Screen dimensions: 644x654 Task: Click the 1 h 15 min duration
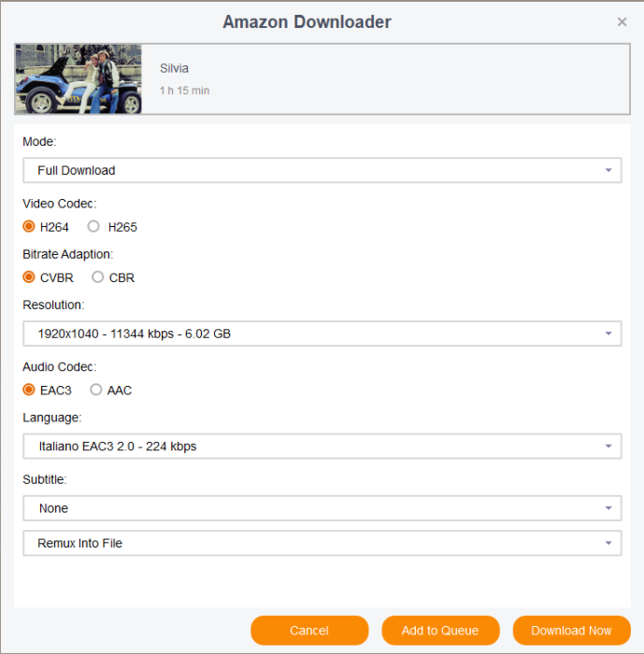(184, 91)
